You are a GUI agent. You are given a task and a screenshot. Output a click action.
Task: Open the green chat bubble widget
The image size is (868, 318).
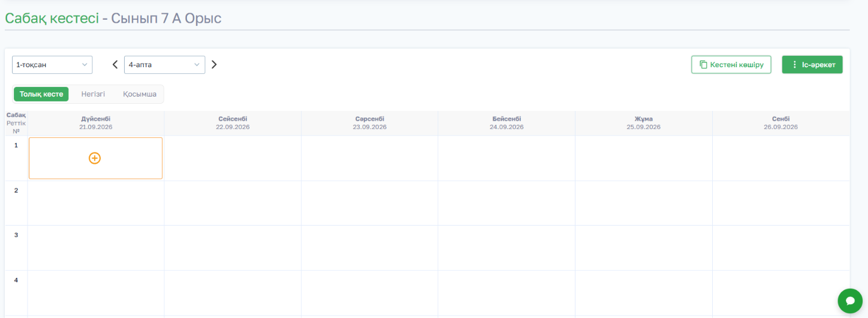point(849,301)
